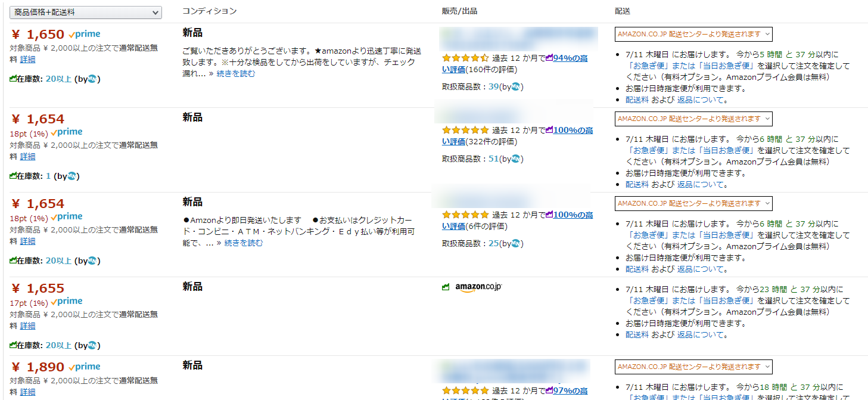Click the green stock chart icon for ¥1,650 offer
This screenshot has width=868, height=400.
[x=13, y=78]
